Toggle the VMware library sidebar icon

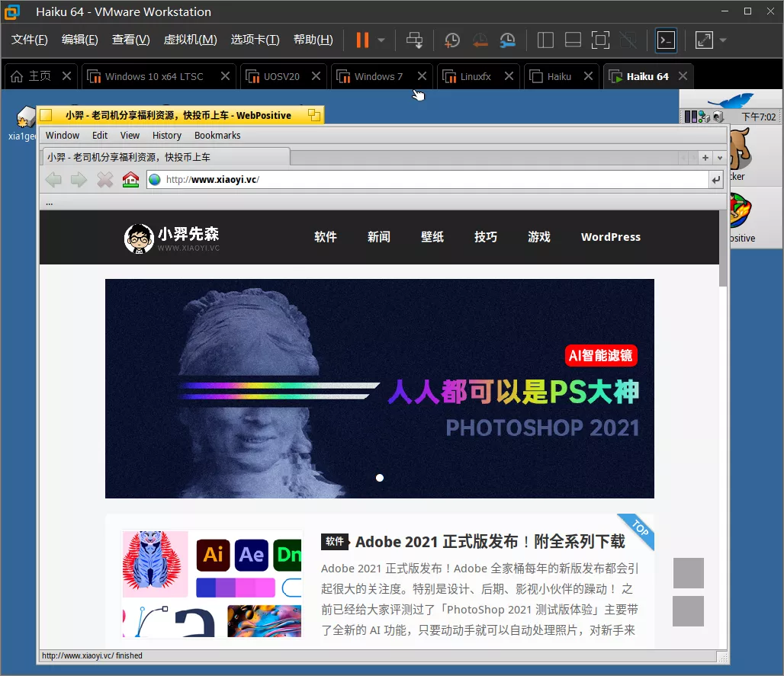pos(545,40)
